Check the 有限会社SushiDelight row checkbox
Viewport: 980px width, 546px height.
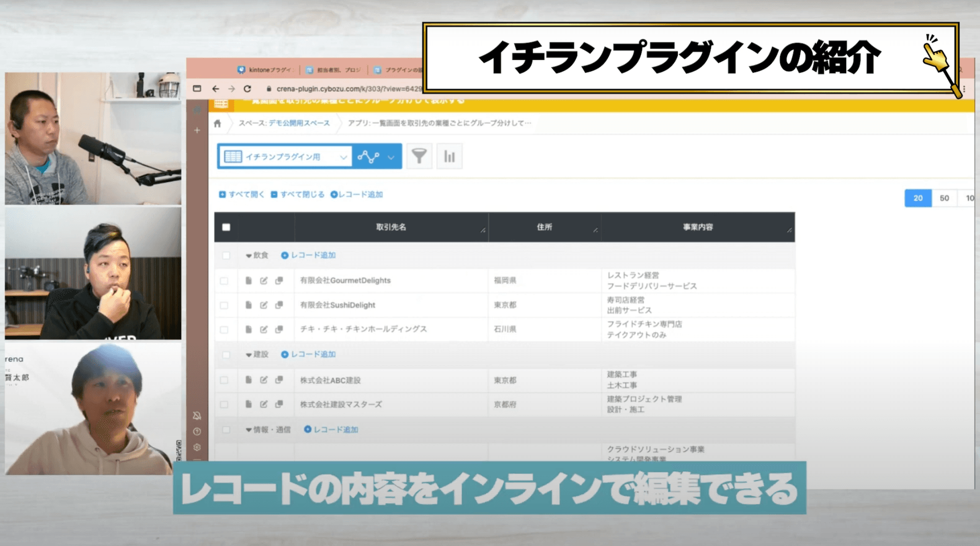click(224, 305)
